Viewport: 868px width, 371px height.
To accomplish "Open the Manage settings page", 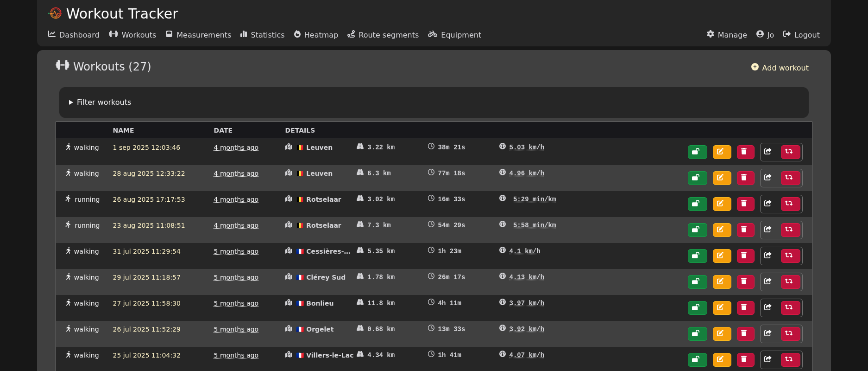I will 727,35.
